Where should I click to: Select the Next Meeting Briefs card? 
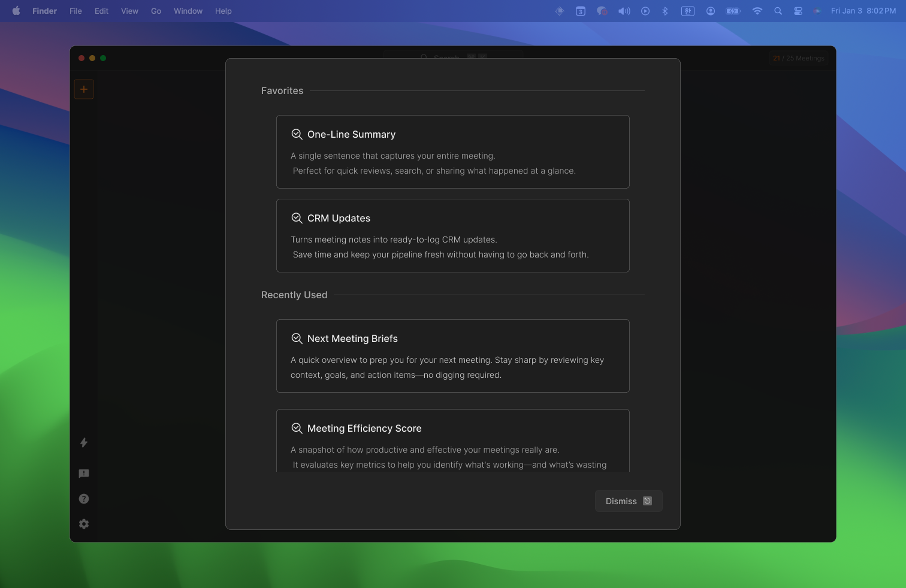452,356
